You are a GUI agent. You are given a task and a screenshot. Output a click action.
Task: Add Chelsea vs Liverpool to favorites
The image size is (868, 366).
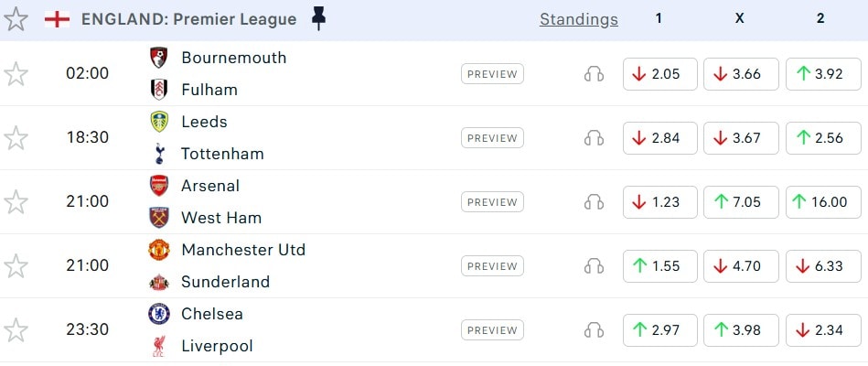[x=16, y=330]
